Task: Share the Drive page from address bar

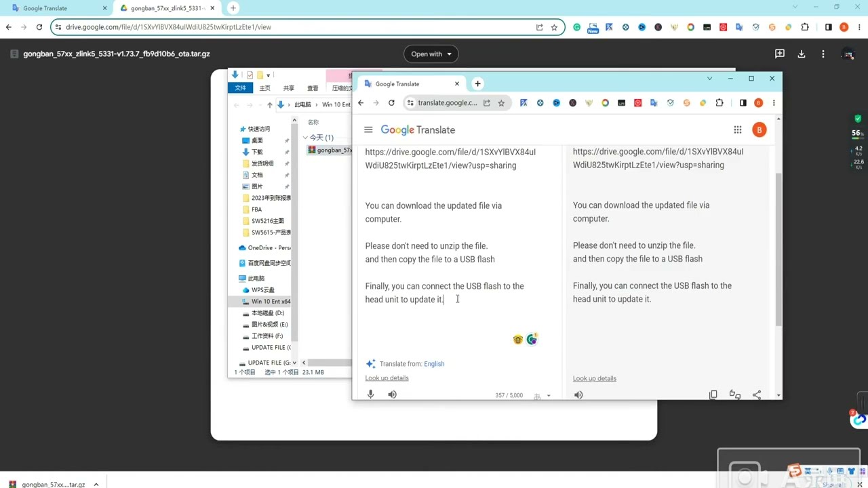Action: point(539,27)
